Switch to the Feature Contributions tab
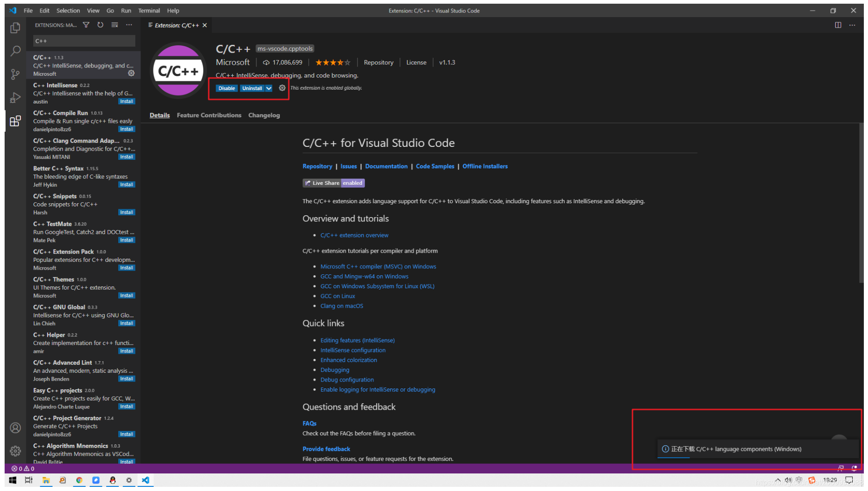This screenshot has height=491, width=868. pos(209,115)
